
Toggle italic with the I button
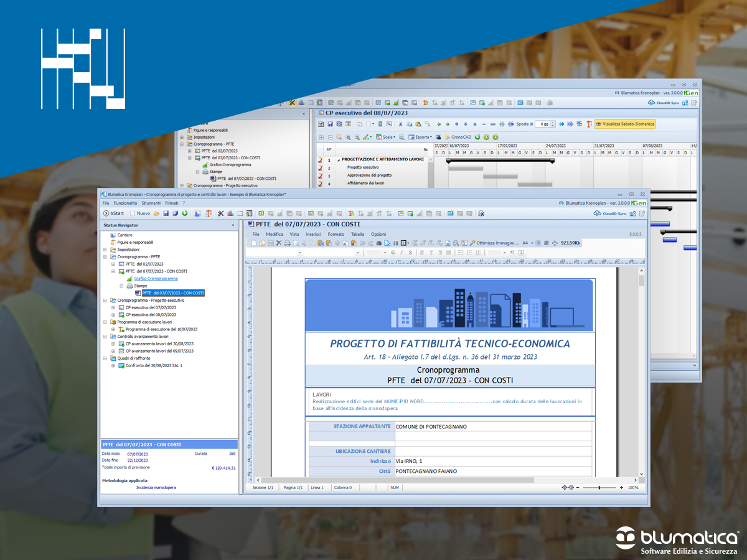coord(402,253)
